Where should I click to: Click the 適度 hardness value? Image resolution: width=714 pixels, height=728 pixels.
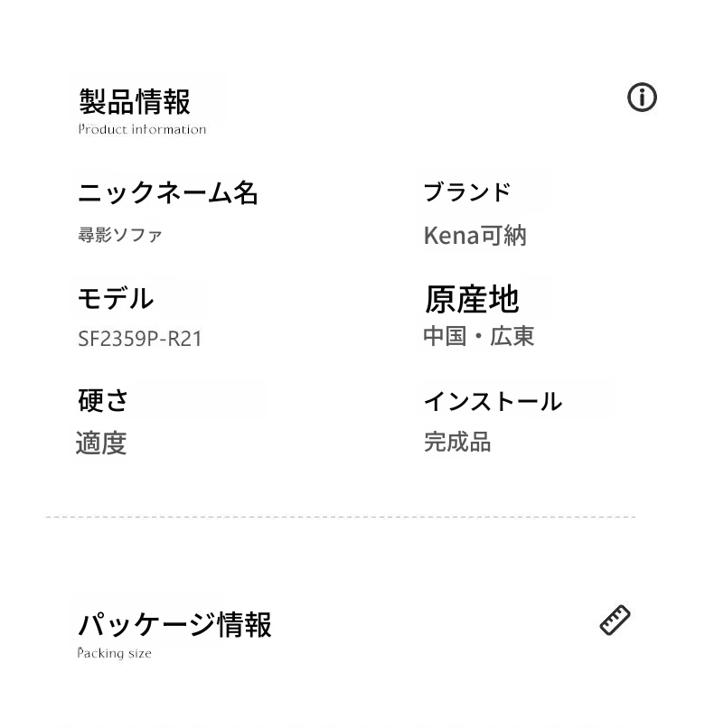point(101,443)
